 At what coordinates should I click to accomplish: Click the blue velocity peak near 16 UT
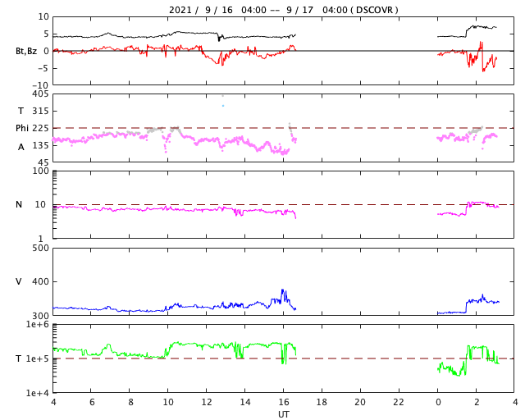282,290
